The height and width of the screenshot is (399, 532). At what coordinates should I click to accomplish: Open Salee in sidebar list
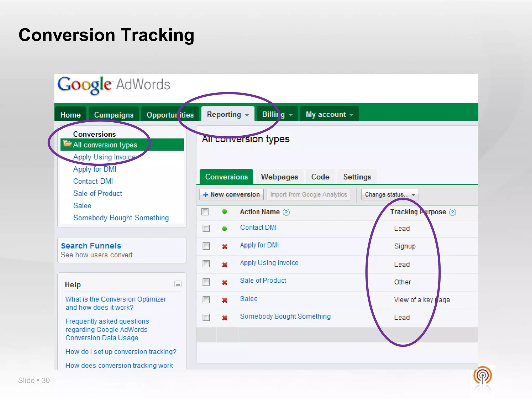pos(82,206)
